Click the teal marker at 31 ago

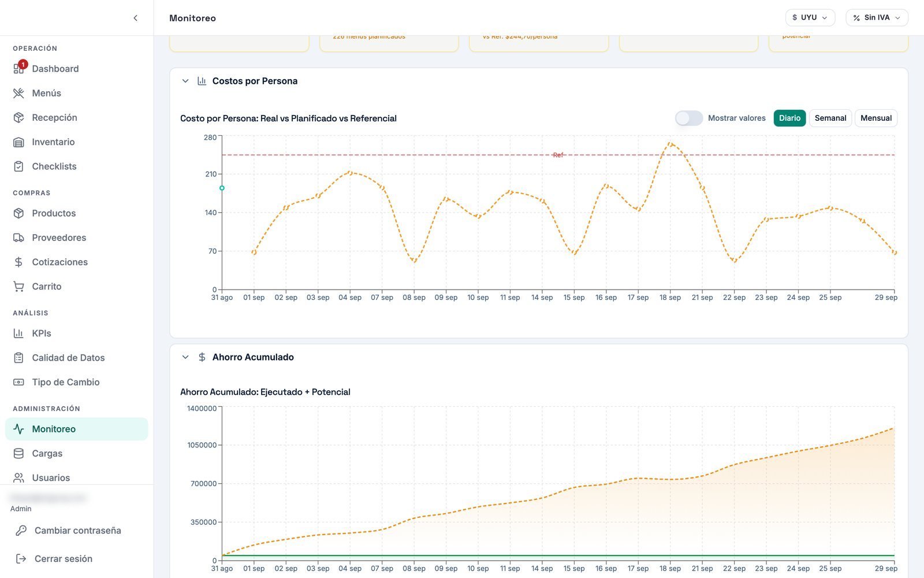(x=222, y=188)
